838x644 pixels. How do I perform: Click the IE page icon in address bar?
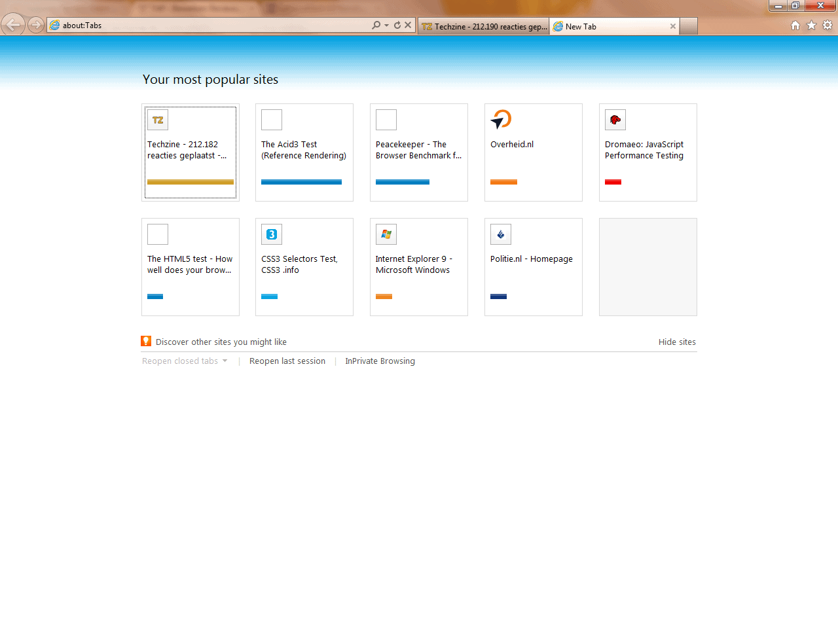[x=55, y=25]
